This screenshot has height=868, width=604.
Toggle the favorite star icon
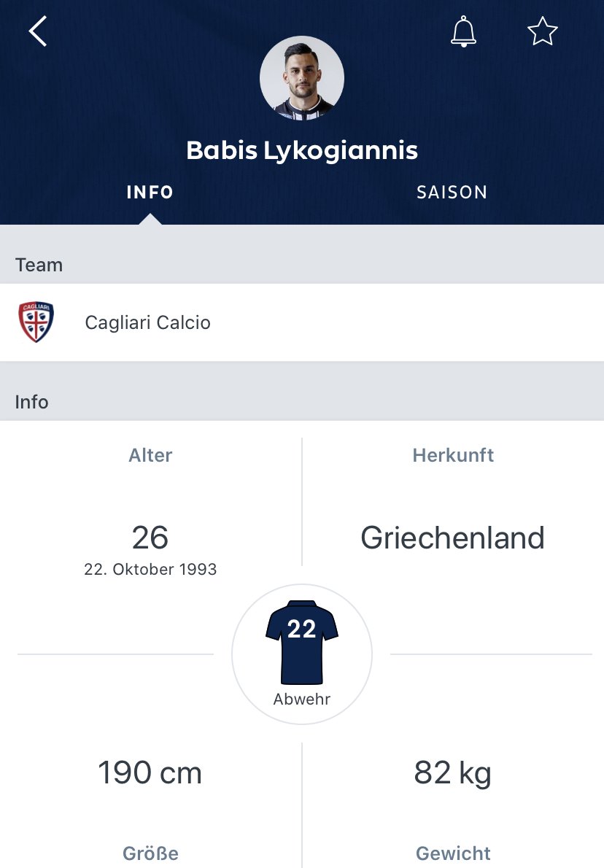point(542,31)
